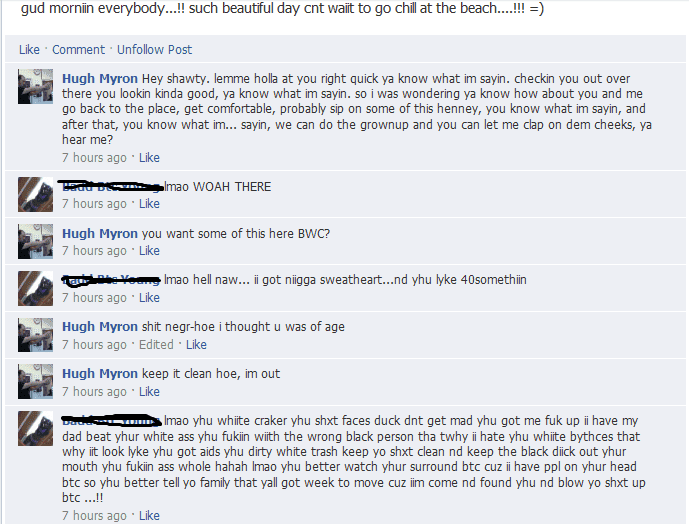Viewport: 689px width, 524px height.
Task: Open Hugh Myron's profile from first comment
Action: click(x=100, y=78)
